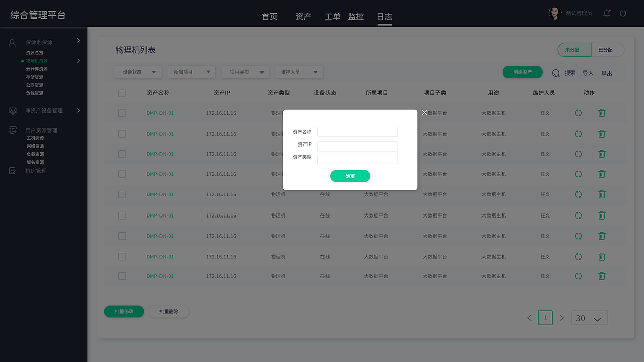The height and width of the screenshot is (362, 644).
Task: Open the 监控 menu item
Action: [356, 16]
